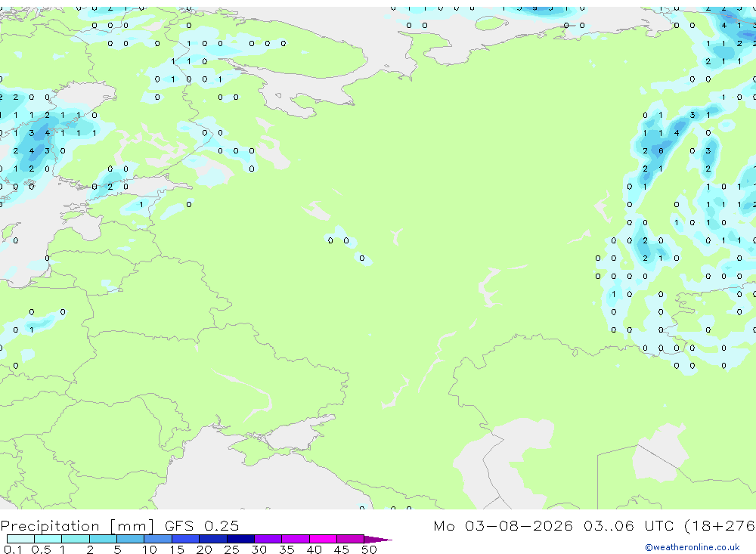The width and height of the screenshot is (756, 554).
Task: Click the 0.1–0.5 mm legend swatch
Action: coord(20,539)
